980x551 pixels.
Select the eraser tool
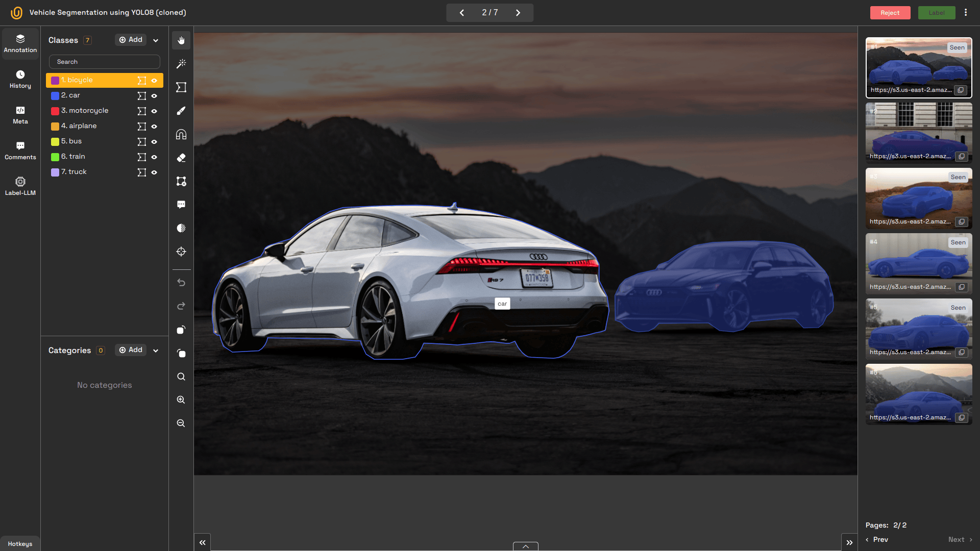[181, 158]
